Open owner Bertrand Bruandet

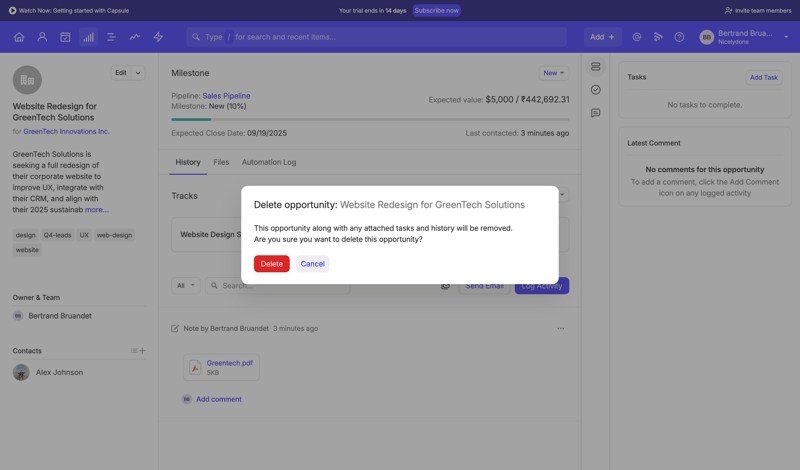pyautogui.click(x=60, y=316)
